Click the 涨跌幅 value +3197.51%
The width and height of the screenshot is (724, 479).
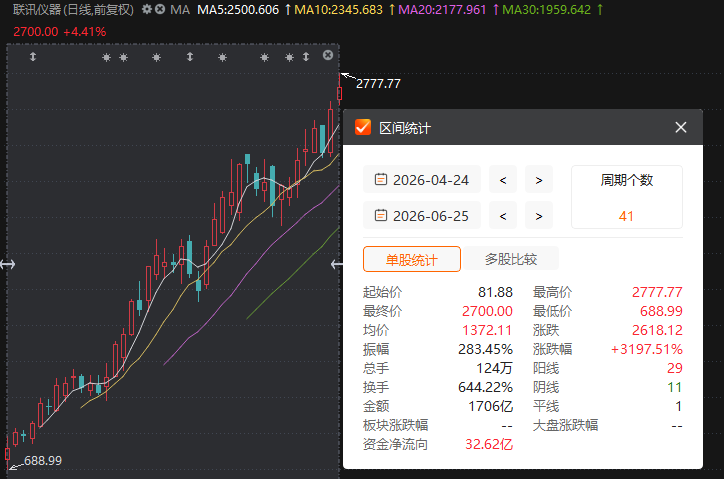[646, 349]
